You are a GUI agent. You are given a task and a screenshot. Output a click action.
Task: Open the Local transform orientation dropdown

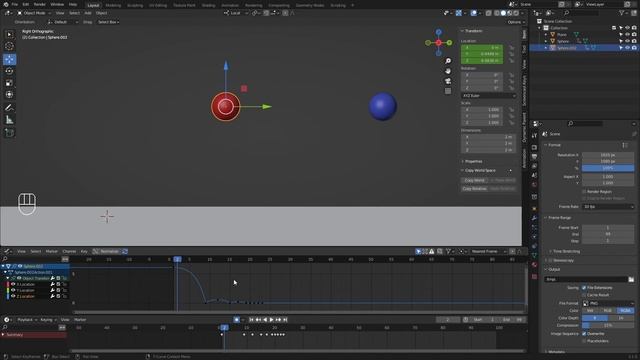(x=236, y=13)
